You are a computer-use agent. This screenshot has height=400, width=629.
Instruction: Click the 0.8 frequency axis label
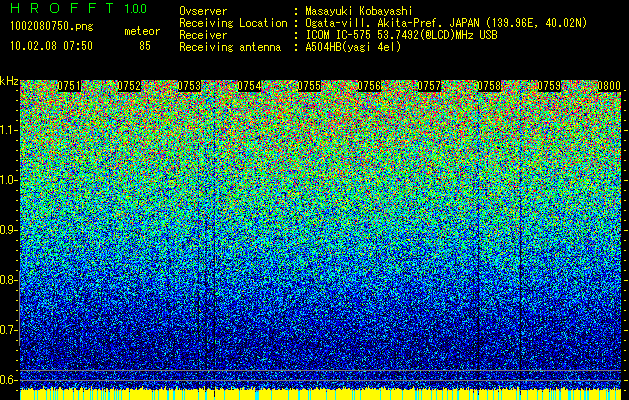coord(8,280)
